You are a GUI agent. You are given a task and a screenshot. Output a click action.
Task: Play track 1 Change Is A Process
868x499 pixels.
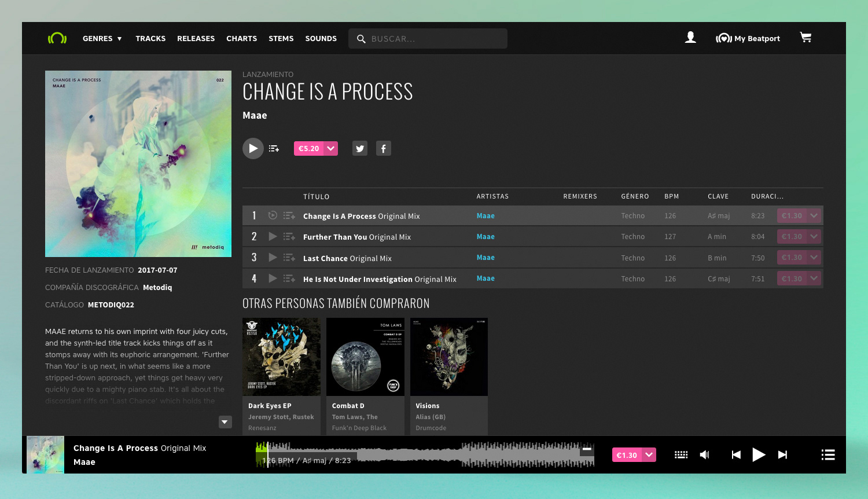[273, 215]
